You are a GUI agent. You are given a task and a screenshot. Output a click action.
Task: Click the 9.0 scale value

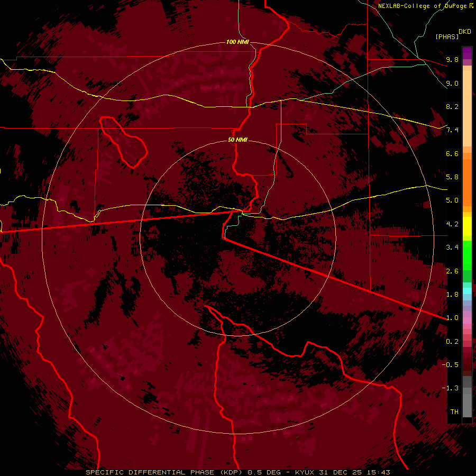click(452, 83)
